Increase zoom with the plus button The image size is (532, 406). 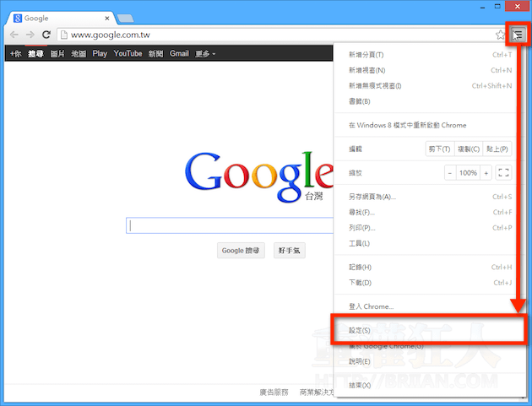click(x=486, y=172)
